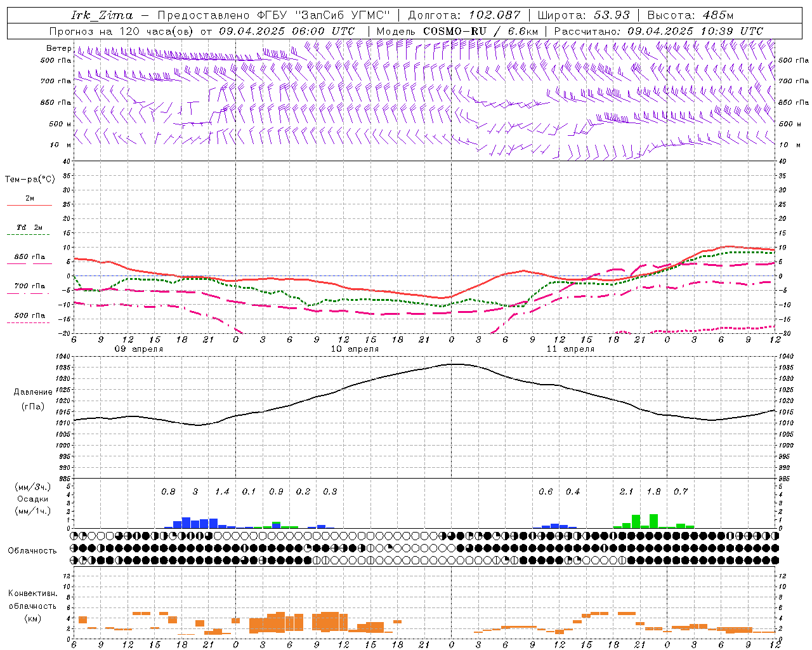The height and width of the screenshot is (650, 812).
Task: Click the "1.4" three-hour precipitation value
Action: pos(222,492)
